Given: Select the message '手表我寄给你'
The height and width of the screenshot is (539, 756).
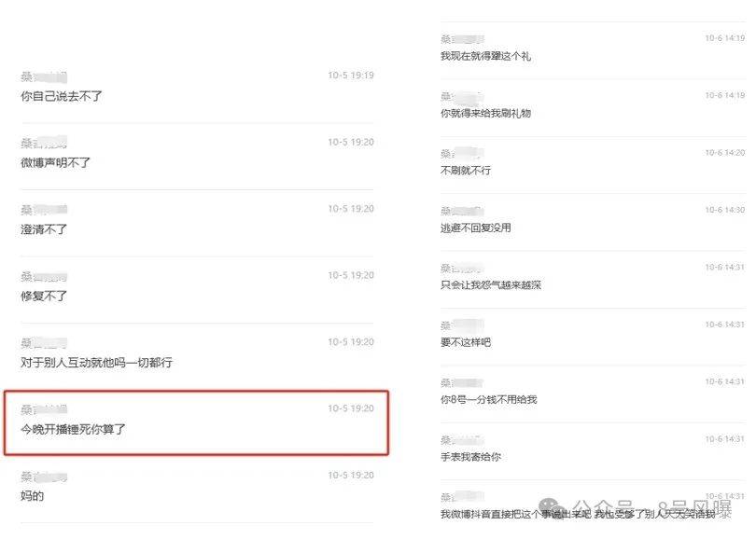Looking at the screenshot, I should (470, 457).
